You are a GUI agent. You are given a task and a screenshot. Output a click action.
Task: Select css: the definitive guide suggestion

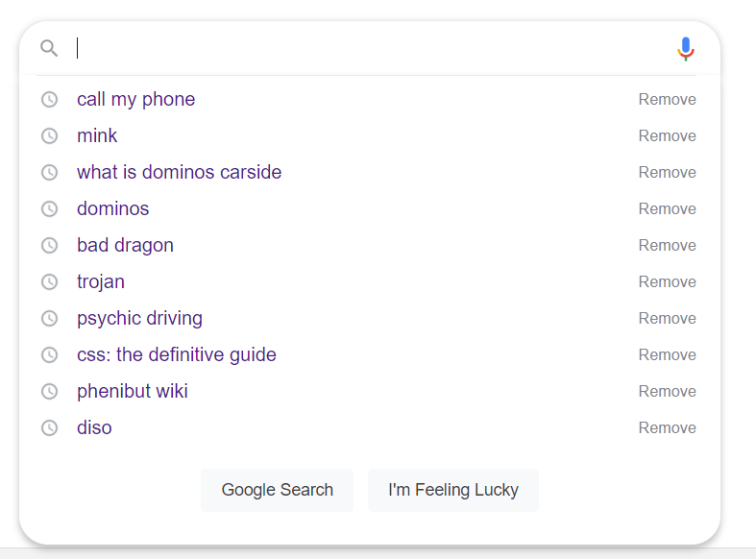[x=177, y=355]
